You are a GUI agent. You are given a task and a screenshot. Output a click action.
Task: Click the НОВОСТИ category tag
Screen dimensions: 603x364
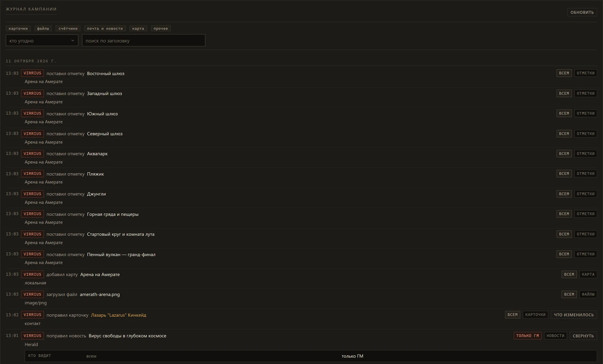[555, 336]
